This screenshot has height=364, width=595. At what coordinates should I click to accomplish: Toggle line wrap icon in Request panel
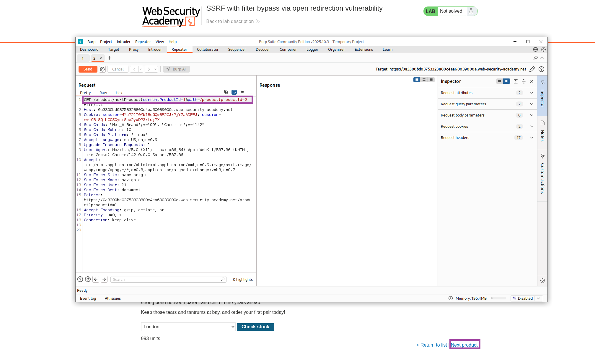tap(234, 92)
